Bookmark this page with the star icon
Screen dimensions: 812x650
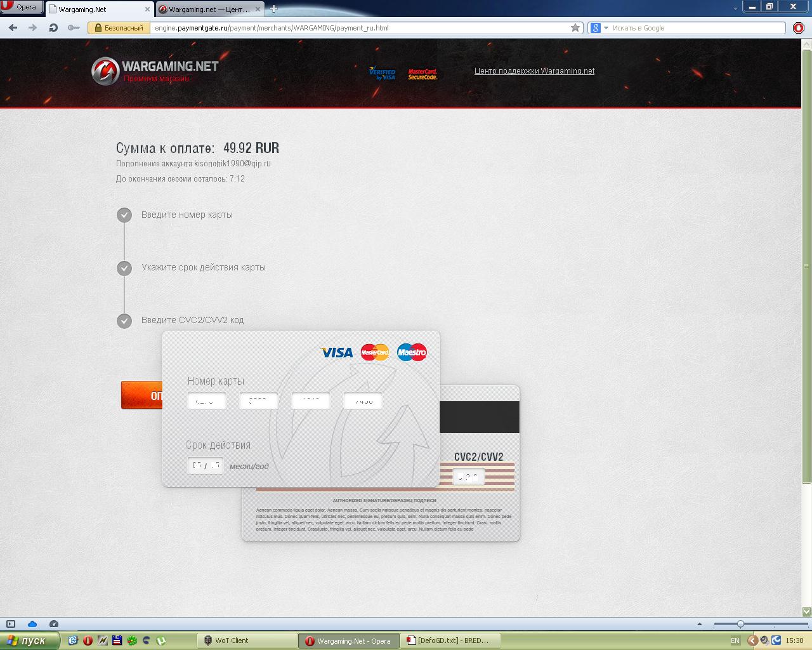pos(575,27)
